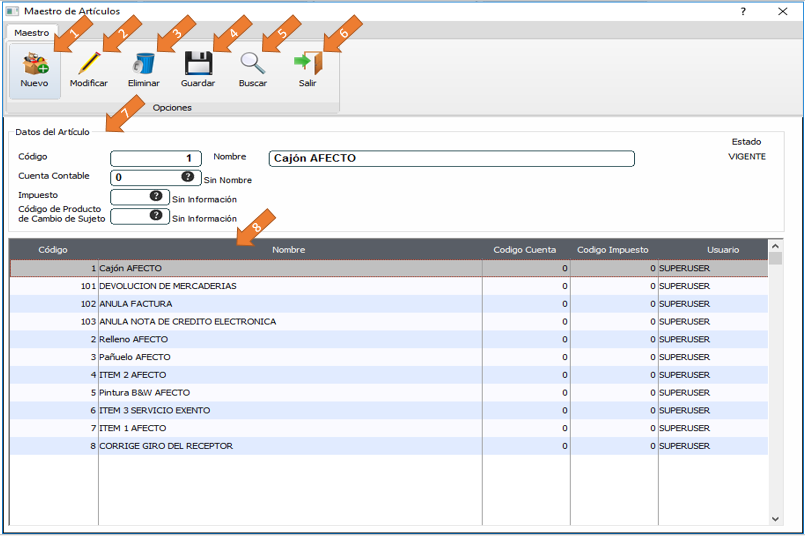Viewport: 805px width, 536px height.
Task: Open search with the Buscar magnifier
Action: 253,64
